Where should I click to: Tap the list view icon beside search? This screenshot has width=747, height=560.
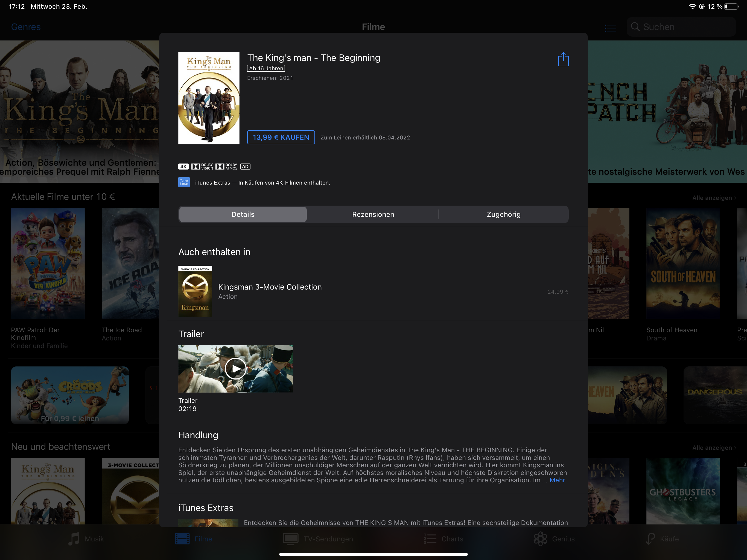pyautogui.click(x=610, y=27)
